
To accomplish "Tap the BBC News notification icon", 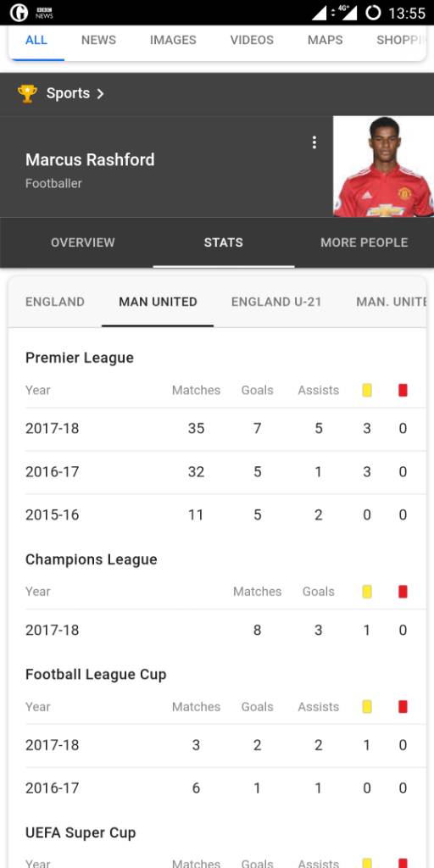I will 44,13.
